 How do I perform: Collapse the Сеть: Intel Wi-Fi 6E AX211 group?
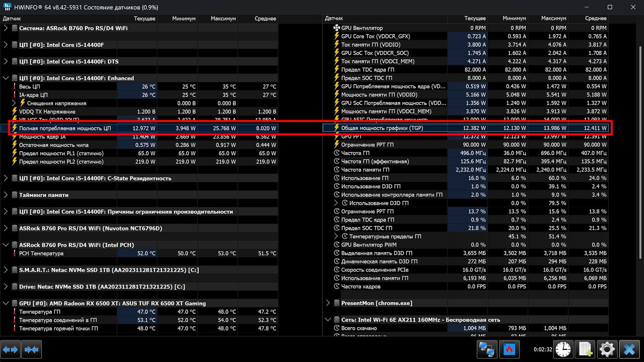coord(328,320)
